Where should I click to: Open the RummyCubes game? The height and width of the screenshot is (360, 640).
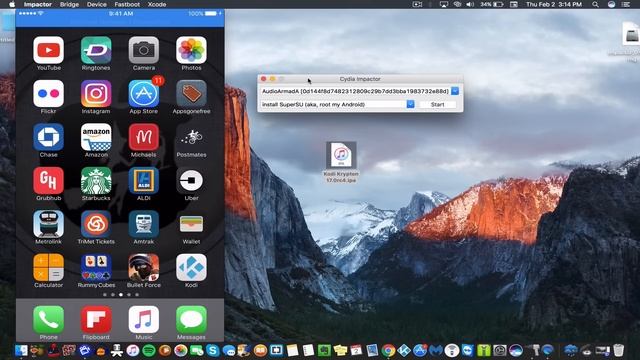click(x=96, y=267)
